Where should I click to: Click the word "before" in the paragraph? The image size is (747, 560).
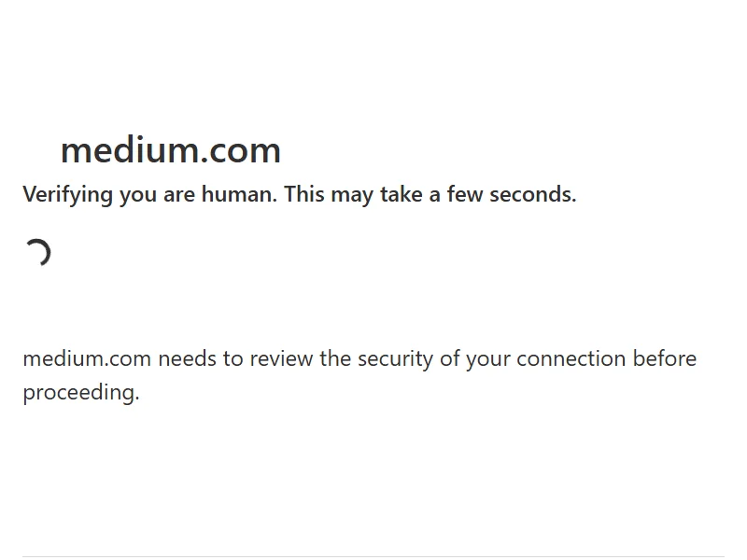(664, 359)
